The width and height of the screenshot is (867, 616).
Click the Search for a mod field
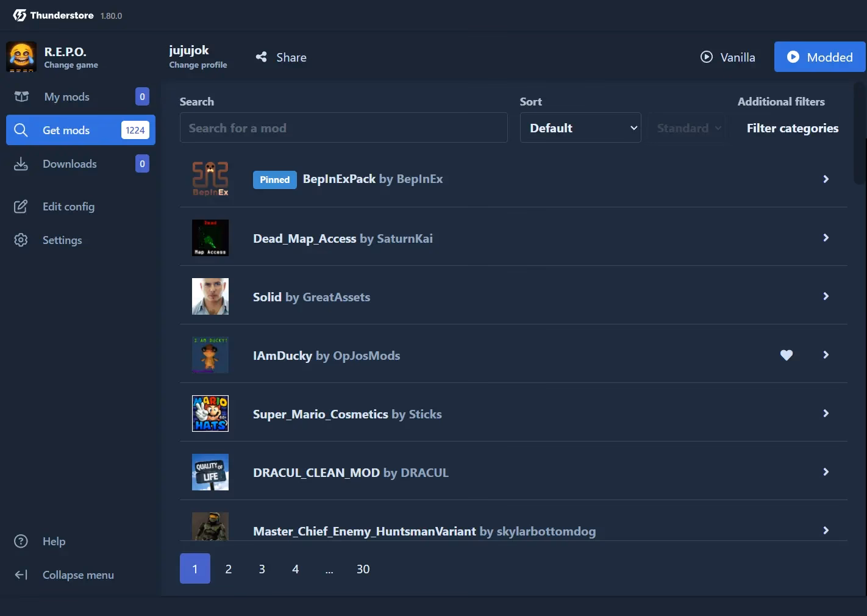pyautogui.click(x=344, y=127)
